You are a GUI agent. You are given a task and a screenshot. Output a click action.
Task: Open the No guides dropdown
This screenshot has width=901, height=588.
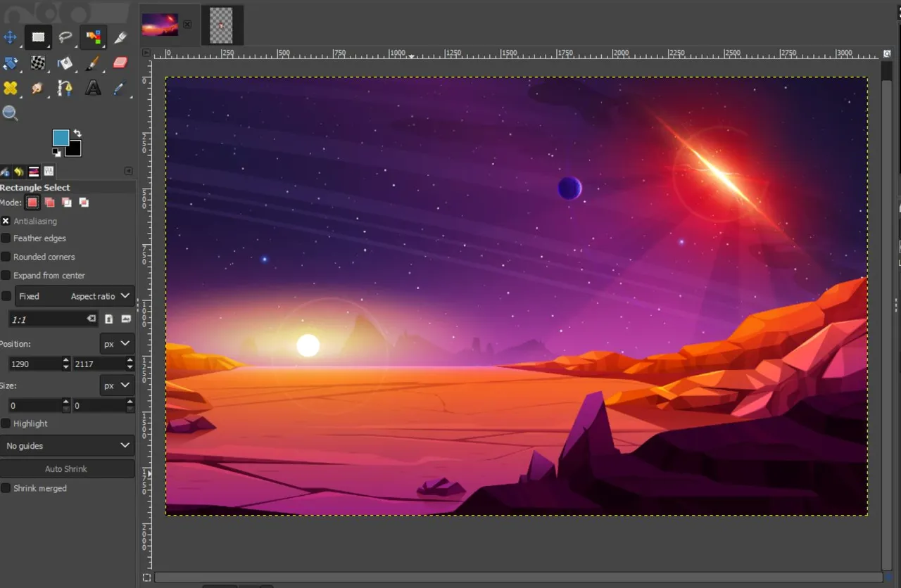pyautogui.click(x=67, y=446)
